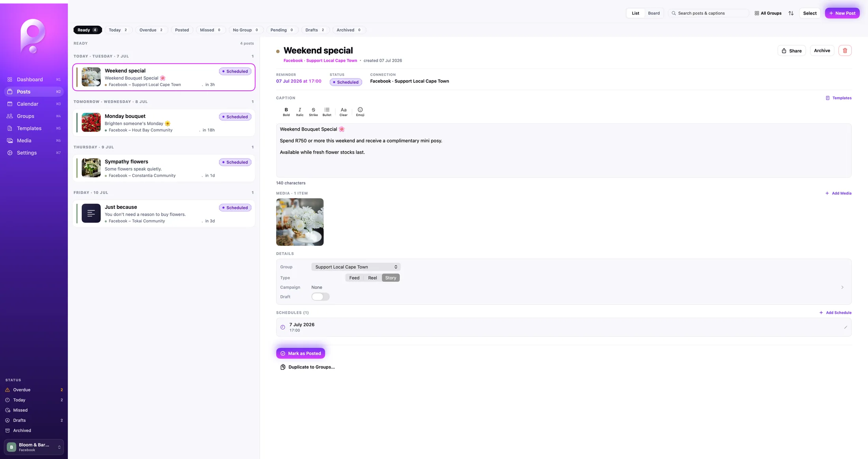
Task: Toggle the Draft switch on
Action: (x=320, y=297)
